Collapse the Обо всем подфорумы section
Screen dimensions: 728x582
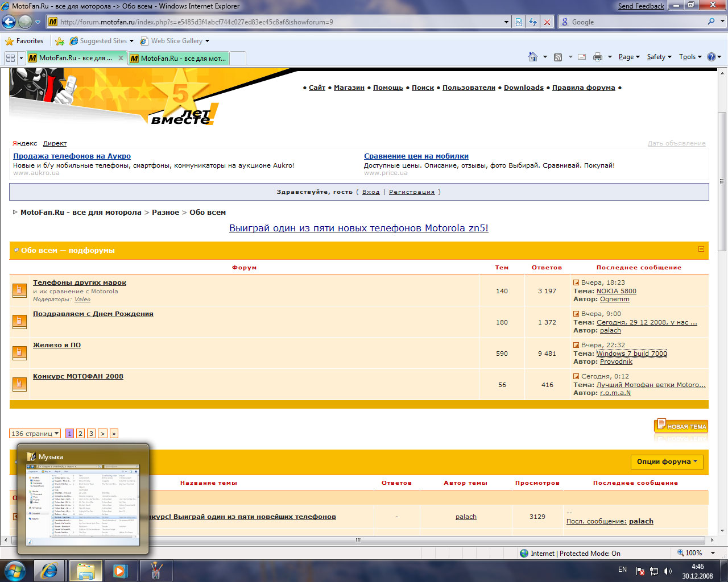pyautogui.click(x=701, y=249)
